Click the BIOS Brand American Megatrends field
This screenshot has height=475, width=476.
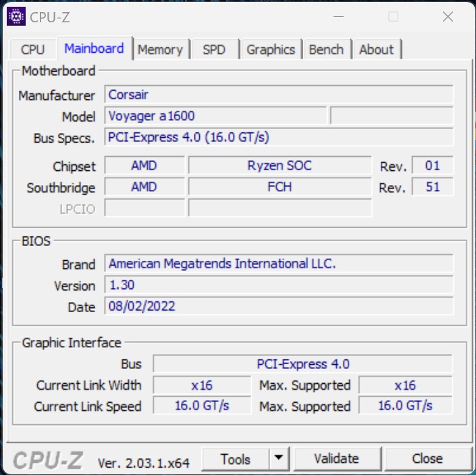point(279,264)
